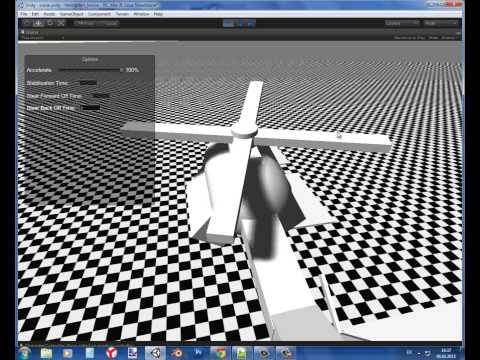The image size is (480, 360).
Task: Switch to Unity in the taskbar
Action: (x=155, y=353)
